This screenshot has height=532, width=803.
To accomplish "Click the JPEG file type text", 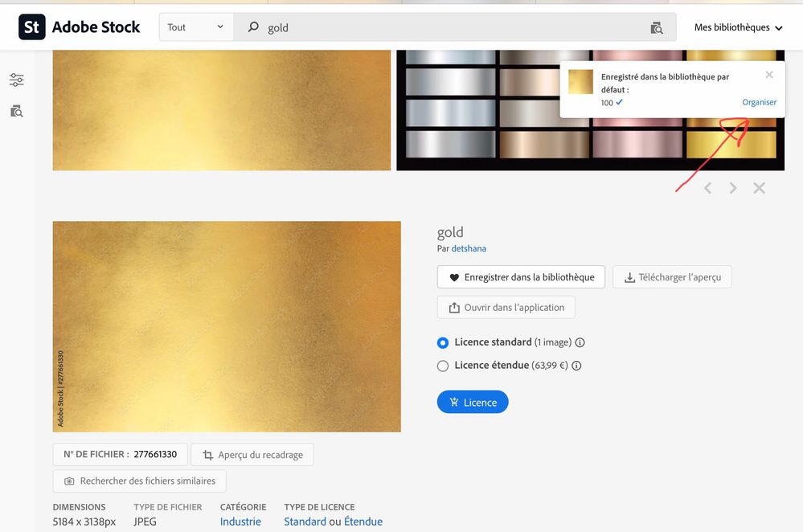I will tap(145, 522).
